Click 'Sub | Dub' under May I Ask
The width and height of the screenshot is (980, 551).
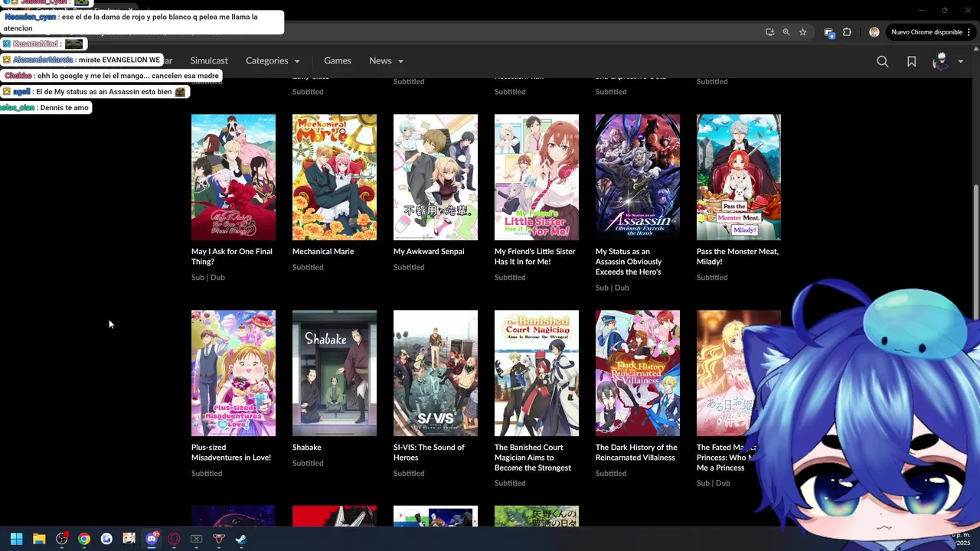(208, 277)
